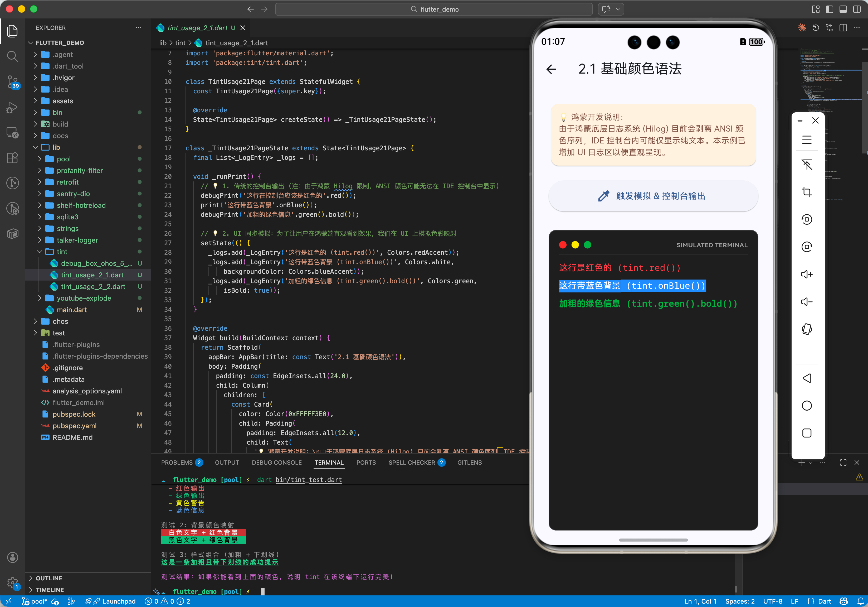Open the Search view in activity bar
The height and width of the screenshot is (607, 868).
12,56
